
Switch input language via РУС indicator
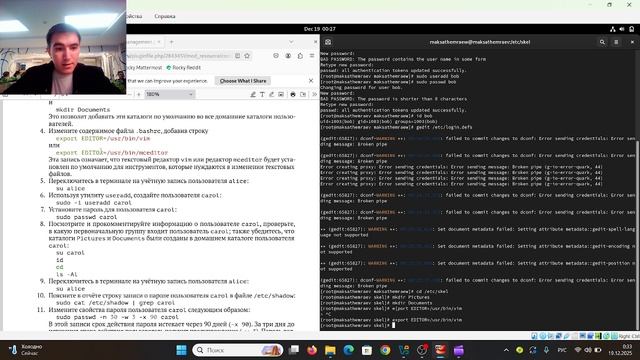(562, 350)
